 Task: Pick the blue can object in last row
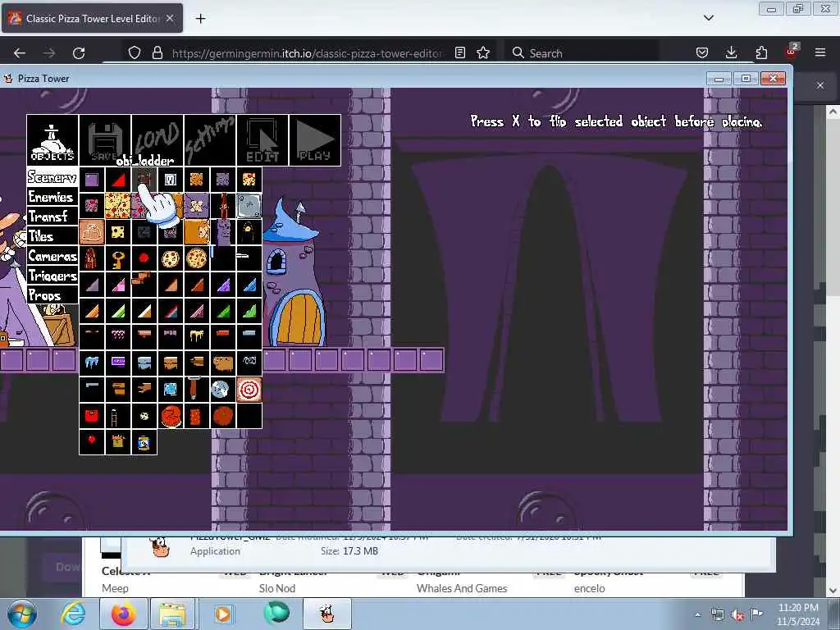pyautogui.click(x=144, y=442)
